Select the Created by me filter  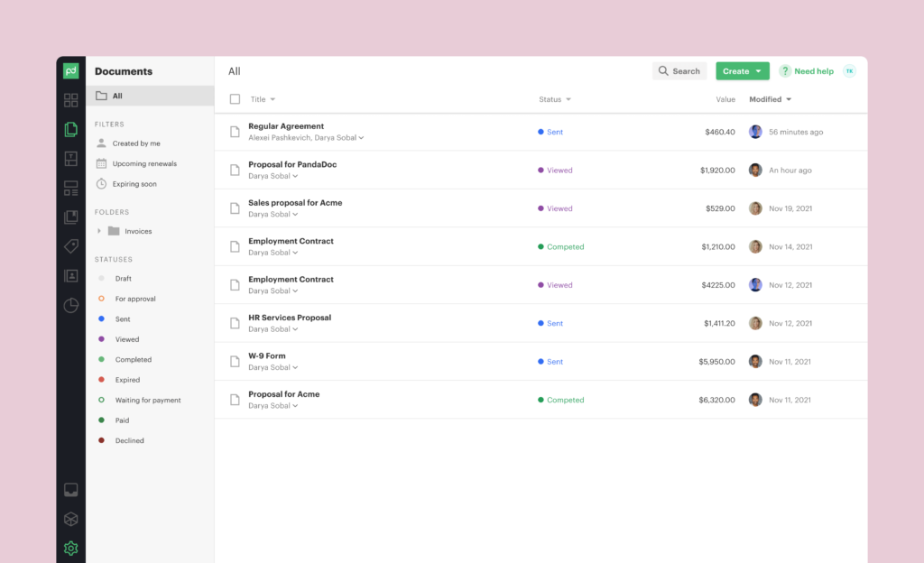pyautogui.click(x=135, y=143)
